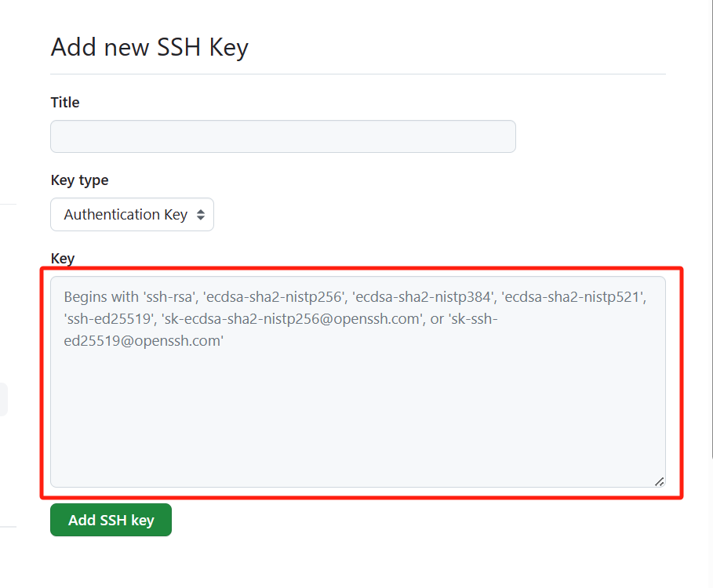713x588 pixels.
Task: Click the Add new SSH Key heading
Action: 149,48
